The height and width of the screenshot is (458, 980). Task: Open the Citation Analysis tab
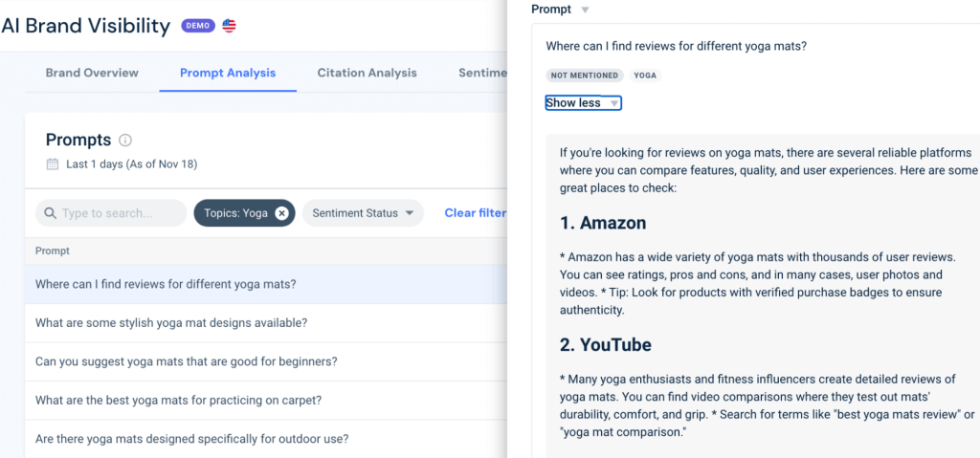pos(367,73)
